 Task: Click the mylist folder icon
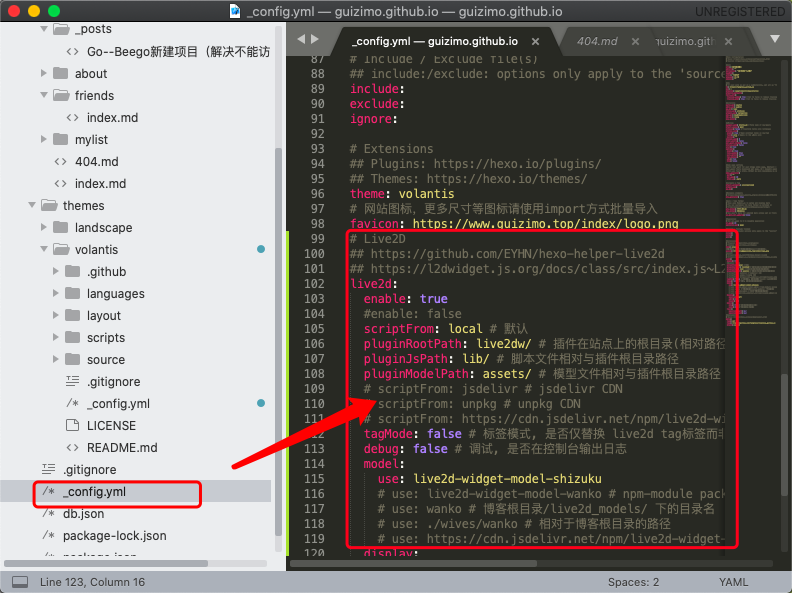coord(61,139)
